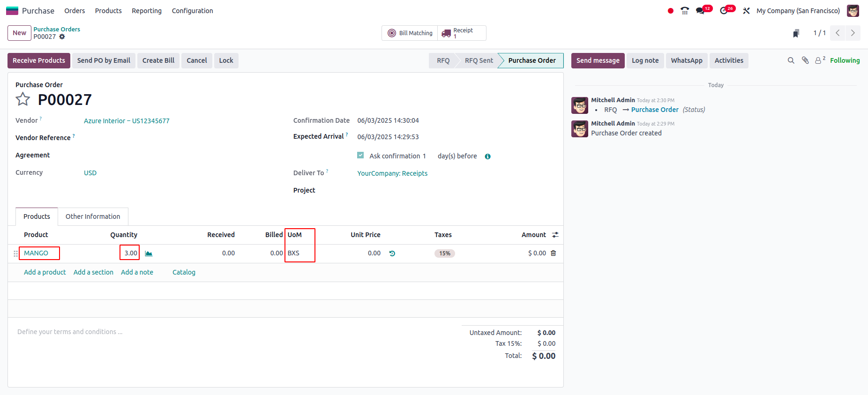
Task: Click Mitchell Admin avatar on status message
Action: tap(580, 105)
